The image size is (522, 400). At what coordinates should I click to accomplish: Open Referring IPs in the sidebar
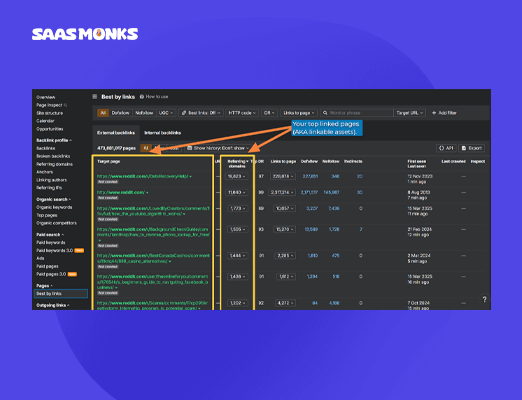pyautogui.click(x=49, y=188)
